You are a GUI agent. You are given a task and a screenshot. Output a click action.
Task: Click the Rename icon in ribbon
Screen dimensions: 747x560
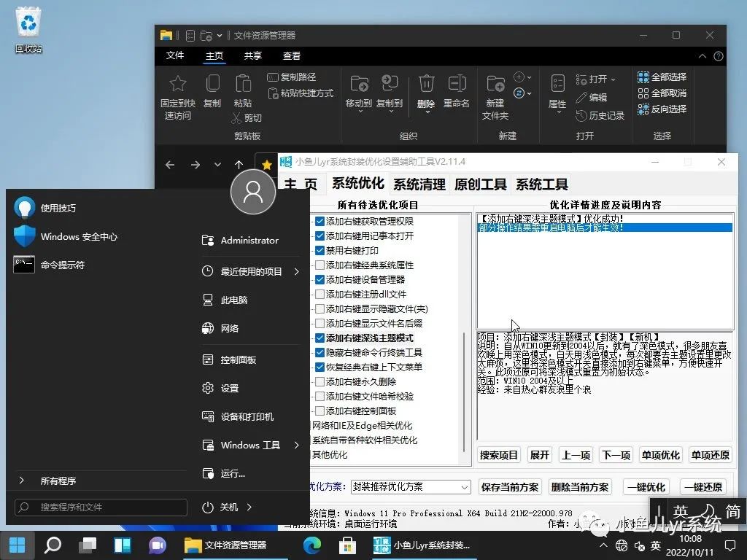pos(457,83)
